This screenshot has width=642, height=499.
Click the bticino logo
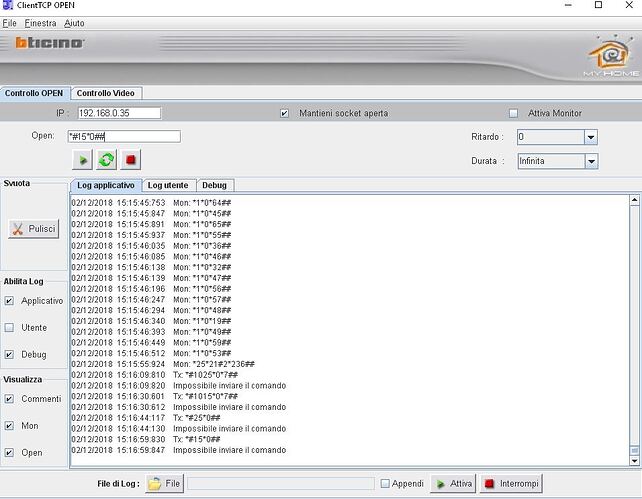(x=50, y=43)
